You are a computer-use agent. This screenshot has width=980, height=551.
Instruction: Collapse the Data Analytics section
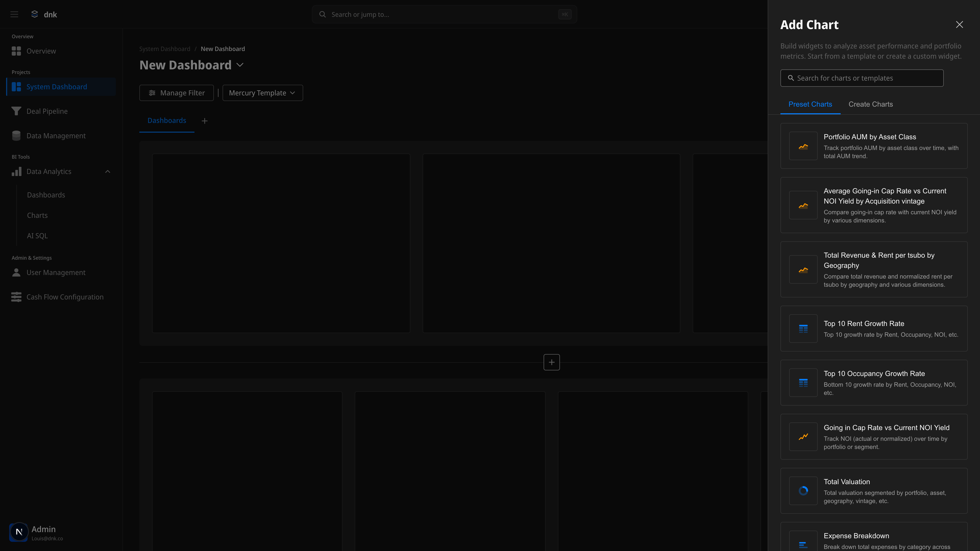click(108, 171)
